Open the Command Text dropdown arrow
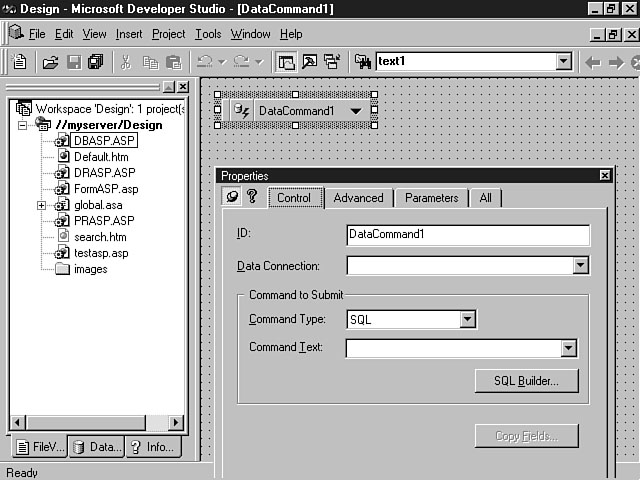 tap(568, 349)
